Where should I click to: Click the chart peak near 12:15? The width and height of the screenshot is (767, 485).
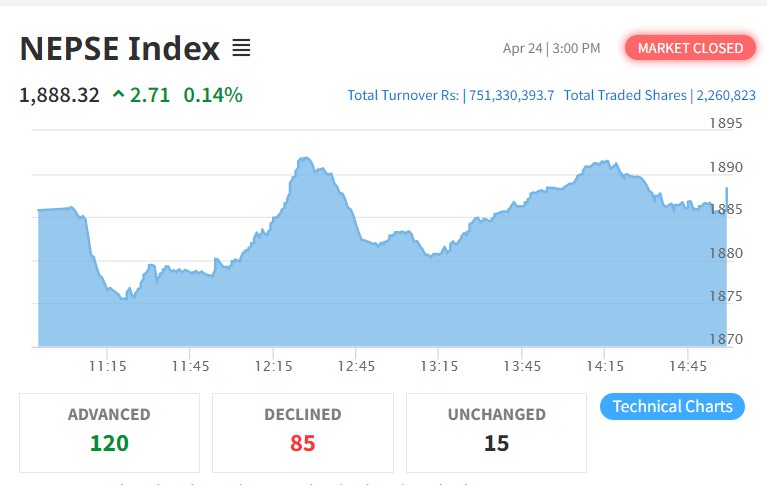coord(304,159)
